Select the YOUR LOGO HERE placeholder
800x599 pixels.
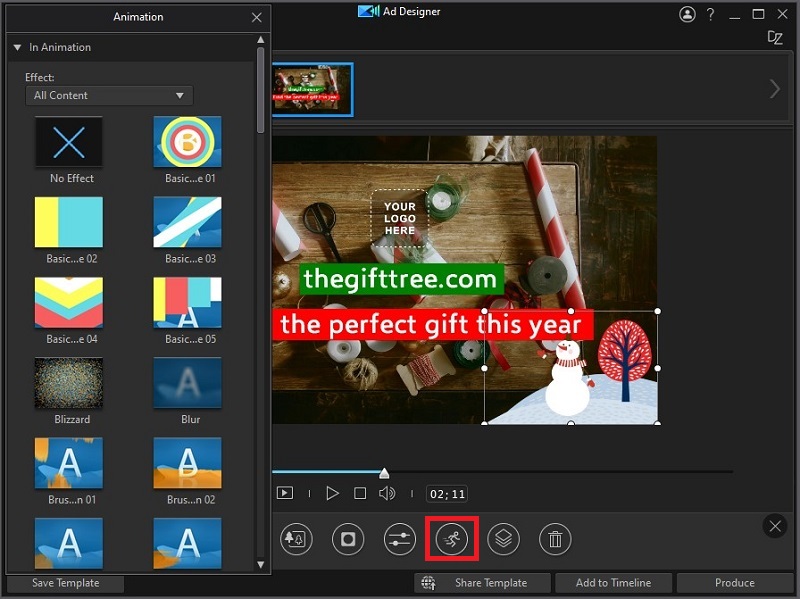point(399,218)
